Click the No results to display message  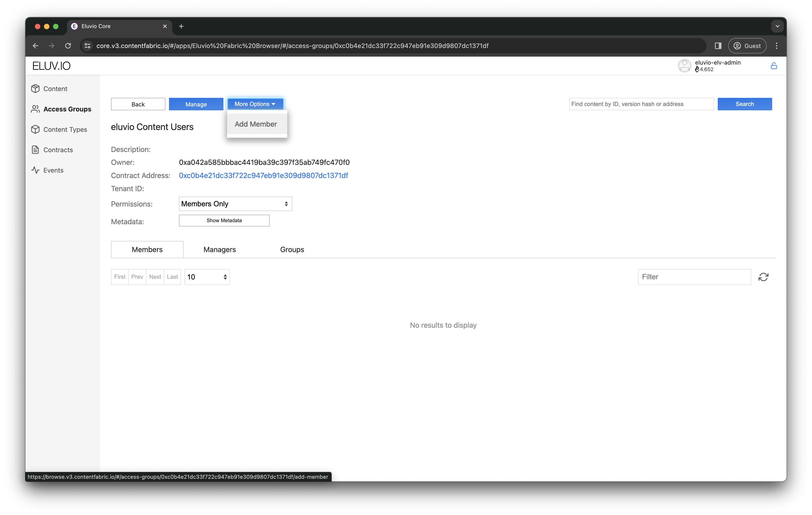pos(443,325)
